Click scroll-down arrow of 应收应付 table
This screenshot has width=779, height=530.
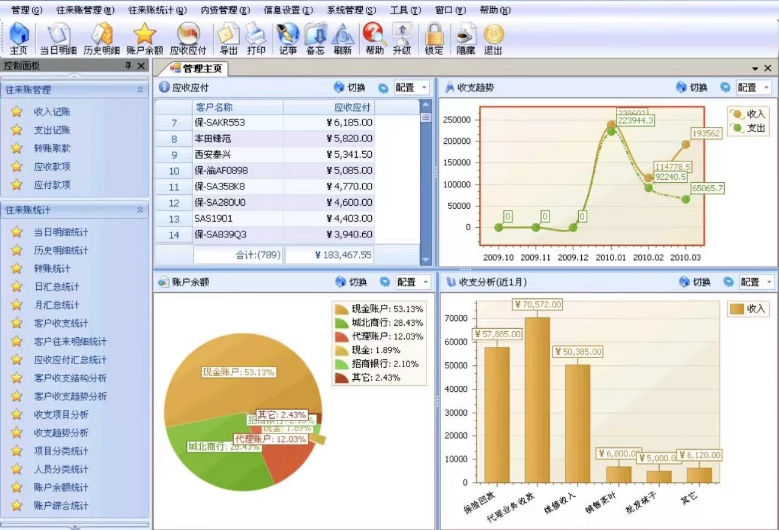(426, 259)
